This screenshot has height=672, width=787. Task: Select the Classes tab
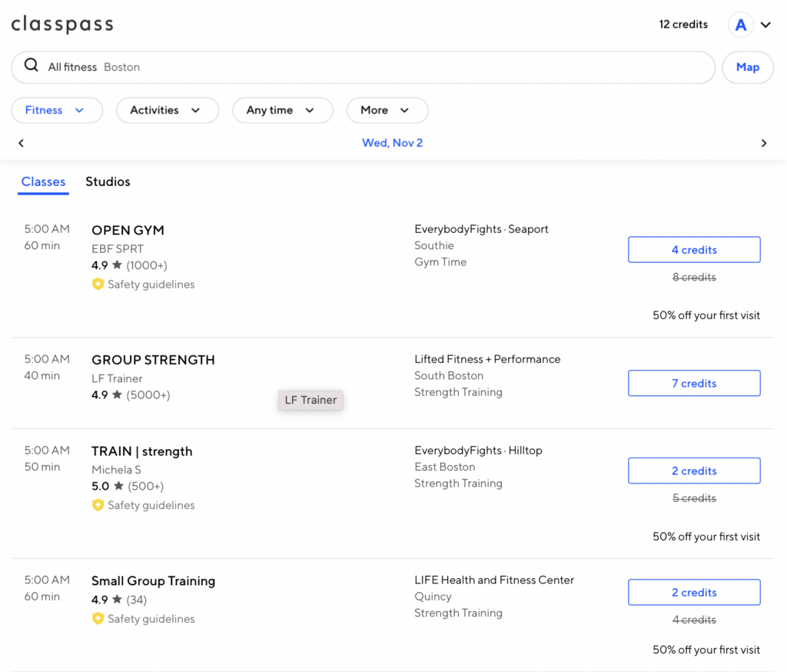[43, 181]
